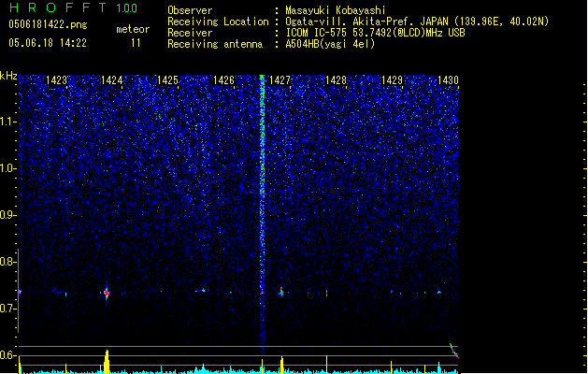Click the sloping Doppler trail below 1430
The height and width of the screenshot is (374, 588).
(454, 350)
